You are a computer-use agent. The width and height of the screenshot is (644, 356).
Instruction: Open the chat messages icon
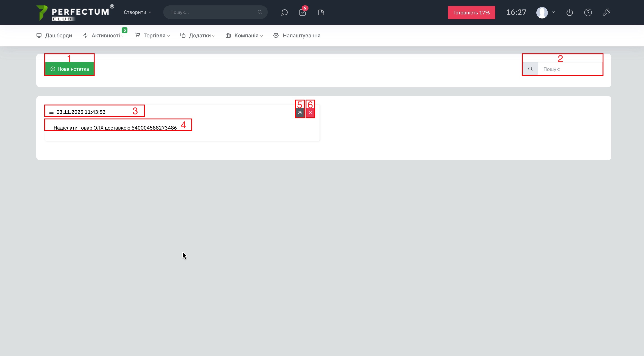pos(284,13)
